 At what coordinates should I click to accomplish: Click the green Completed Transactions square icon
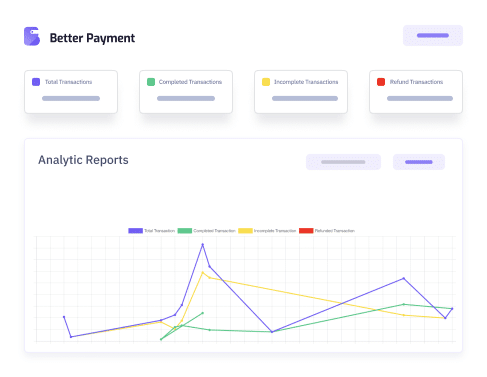151,82
